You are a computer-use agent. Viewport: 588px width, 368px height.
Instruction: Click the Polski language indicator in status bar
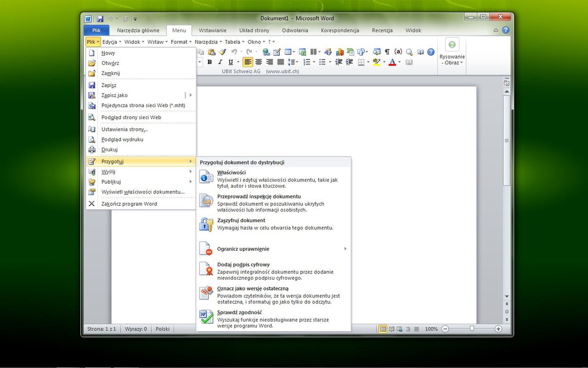click(x=162, y=328)
